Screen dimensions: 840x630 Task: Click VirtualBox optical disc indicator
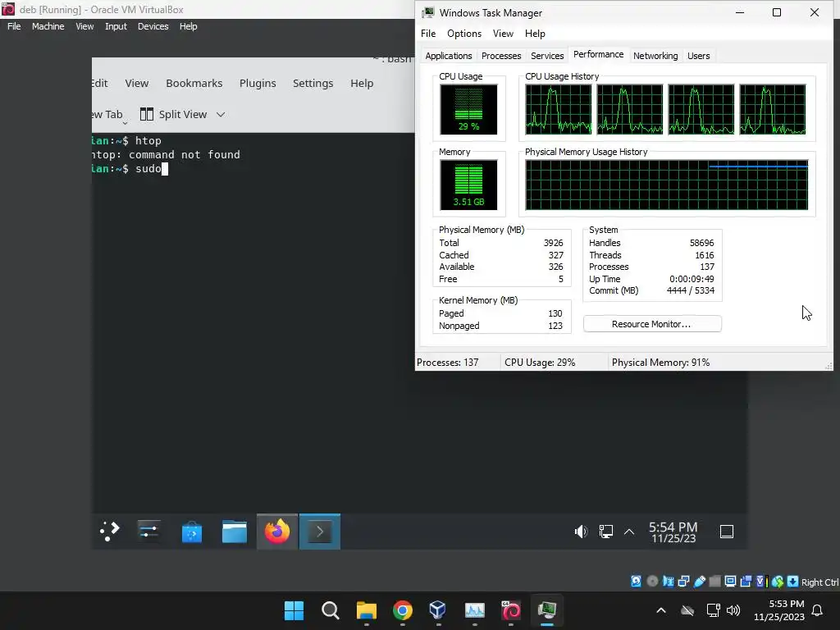click(652, 582)
